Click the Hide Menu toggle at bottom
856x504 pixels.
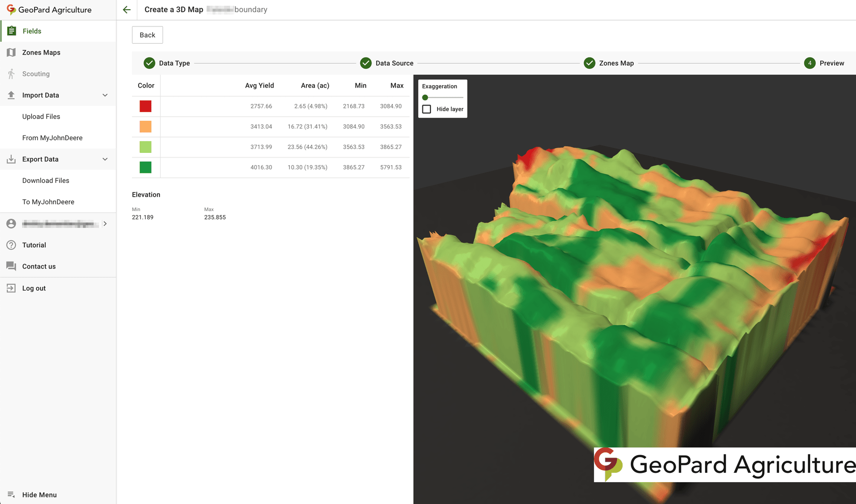[x=11, y=494]
